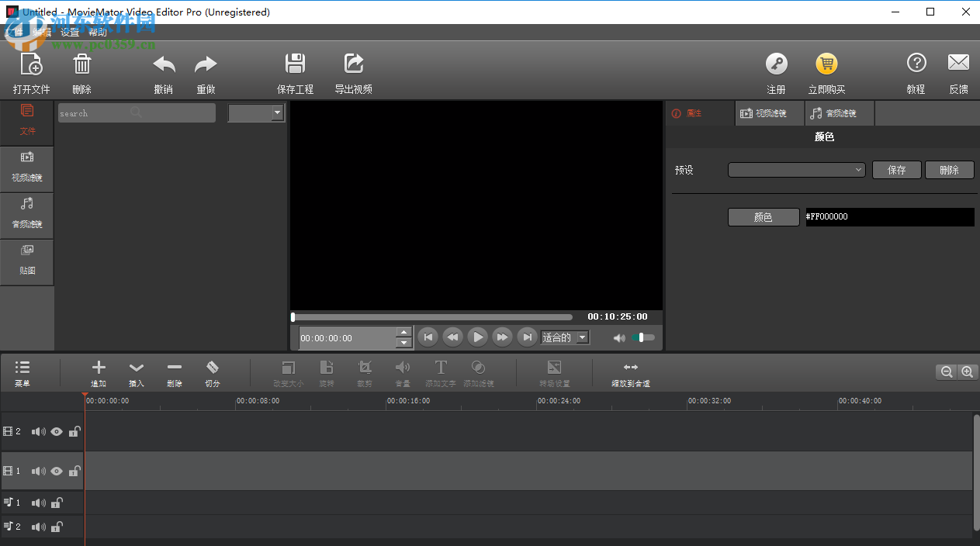Click the timeline zoom-in magnifier icon
This screenshot has height=546, width=980.
click(967, 371)
